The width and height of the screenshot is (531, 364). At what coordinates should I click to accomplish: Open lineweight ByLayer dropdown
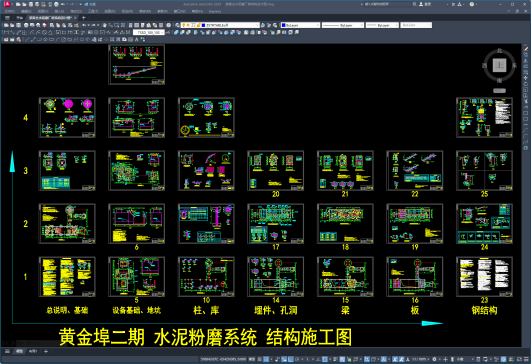[382, 25]
